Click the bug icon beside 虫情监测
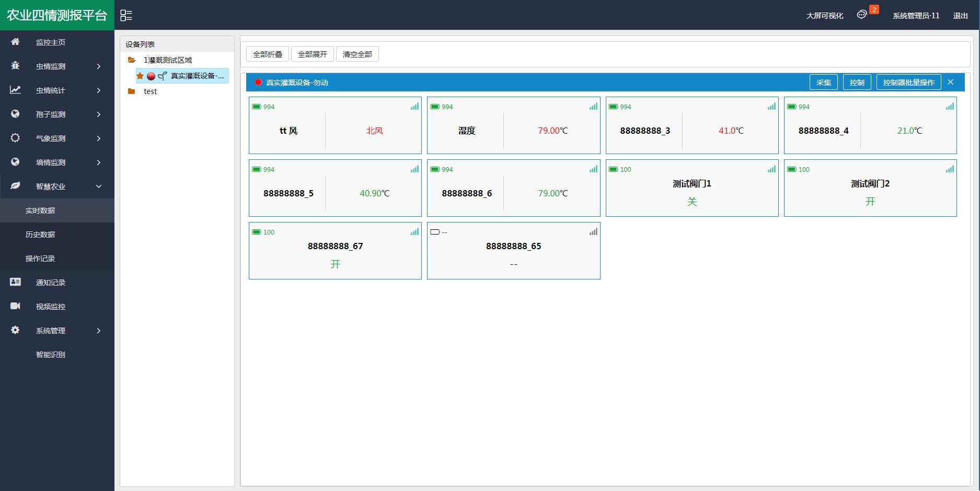Image resolution: width=980 pixels, height=491 pixels. click(15, 66)
